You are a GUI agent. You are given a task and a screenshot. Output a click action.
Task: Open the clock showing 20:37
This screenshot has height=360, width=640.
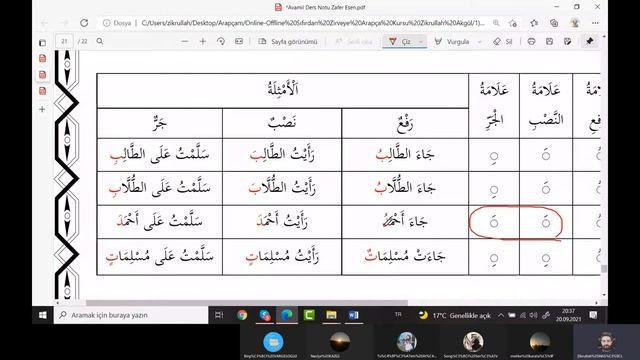click(x=568, y=315)
